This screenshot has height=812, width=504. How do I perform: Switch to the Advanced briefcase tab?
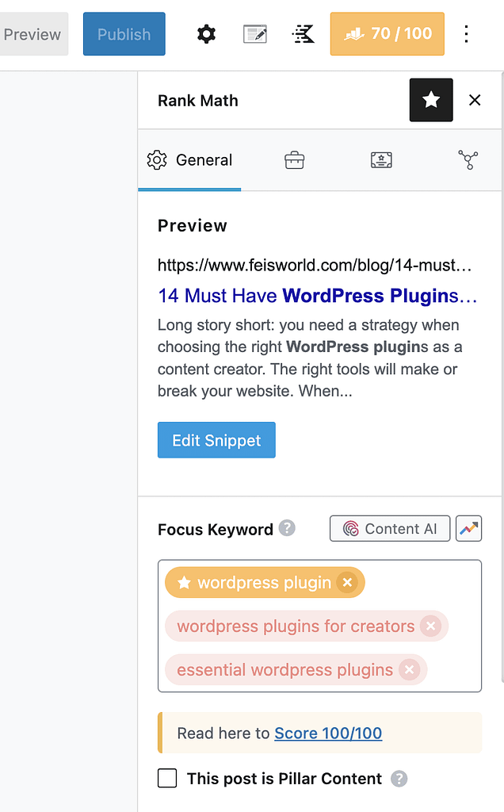tap(294, 159)
